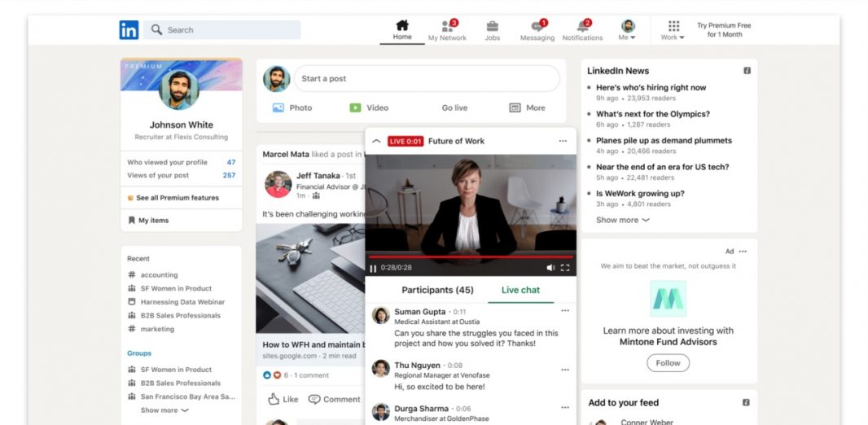Viewport: 868px width, 425px height.
Task: Click in the Search field
Action: point(222,30)
